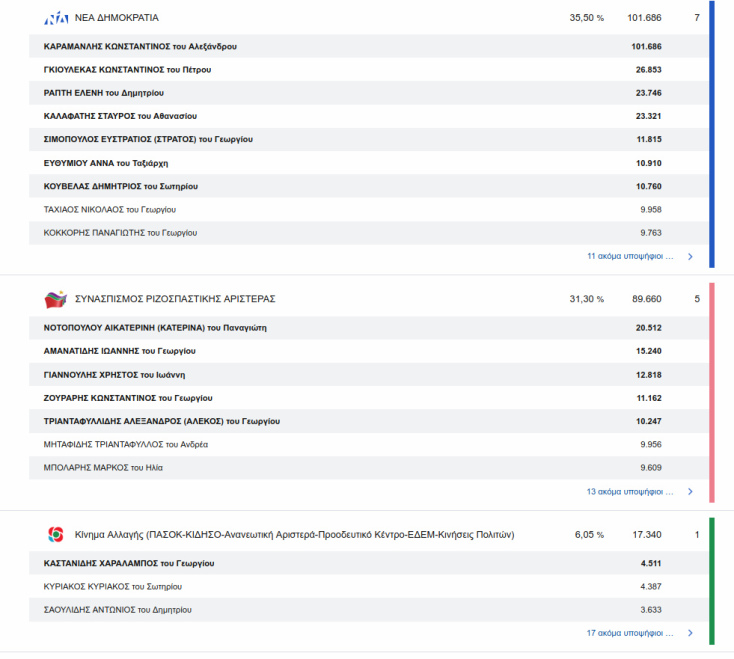Click the Κίνημα Αλλαγής party logo

coord(56,535)
